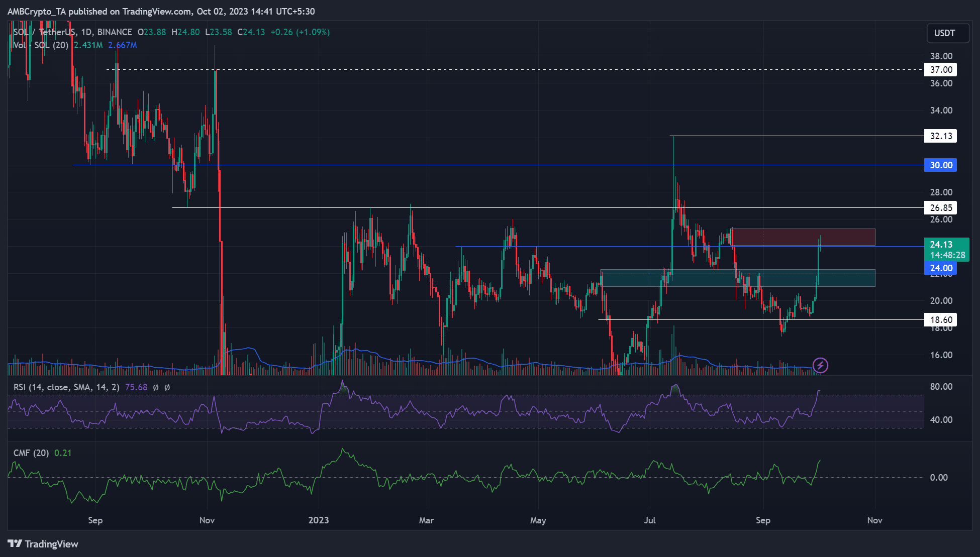Viewport: 980px width, 557px height.
Task: Click the TradingView logo icon
Action: (15, 544)
